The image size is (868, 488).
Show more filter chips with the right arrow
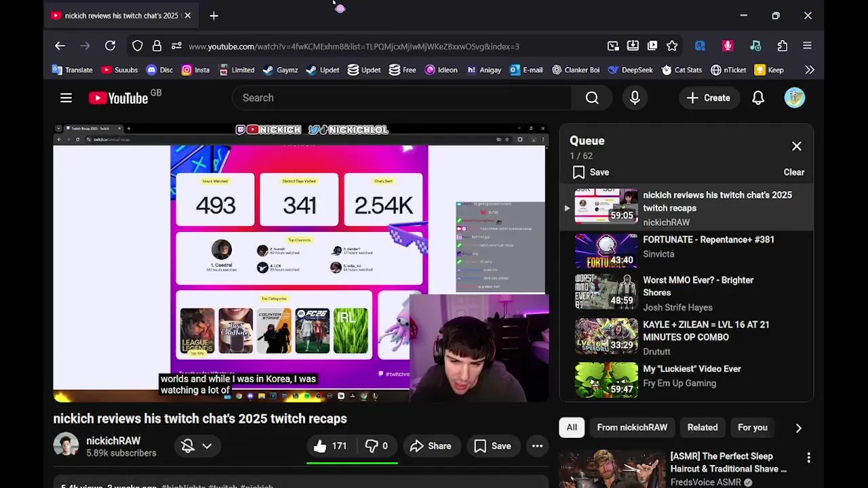tap(798, 428)
